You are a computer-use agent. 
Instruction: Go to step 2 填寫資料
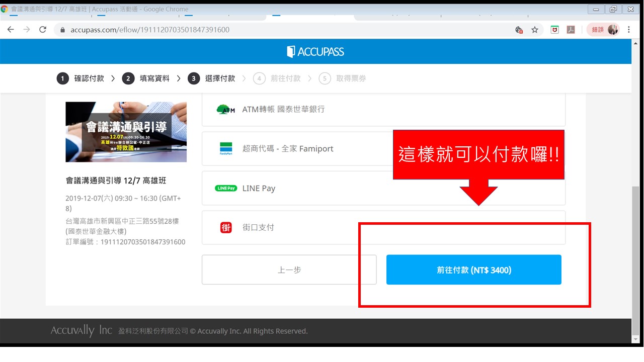tap(146, 78)
